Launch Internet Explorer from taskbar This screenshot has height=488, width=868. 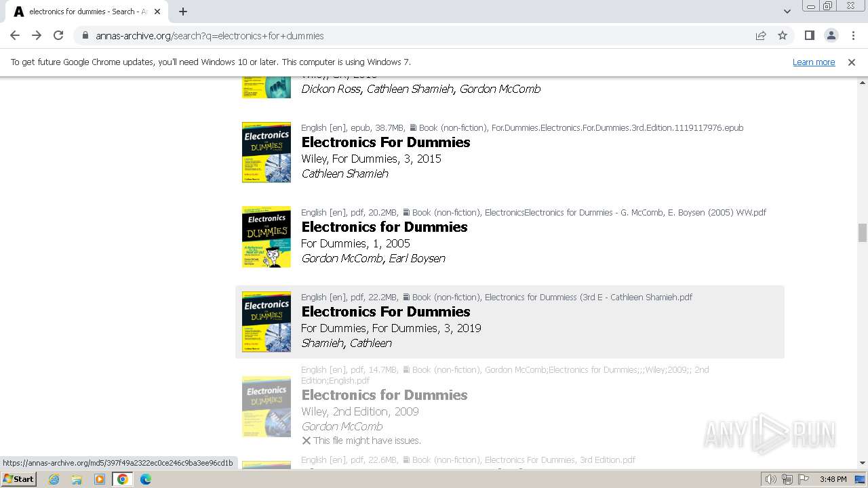click(x=54, y=479)
